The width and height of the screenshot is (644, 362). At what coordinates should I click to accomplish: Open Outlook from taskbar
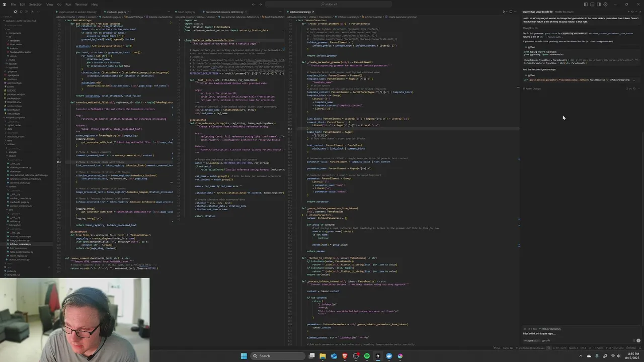click(x=334, y=356)
